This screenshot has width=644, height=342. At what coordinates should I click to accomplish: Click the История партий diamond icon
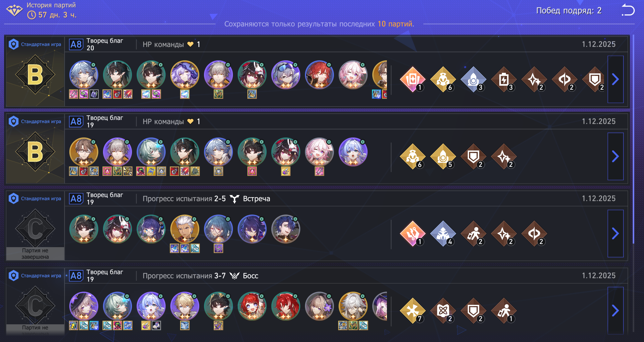tap(14, 10)
